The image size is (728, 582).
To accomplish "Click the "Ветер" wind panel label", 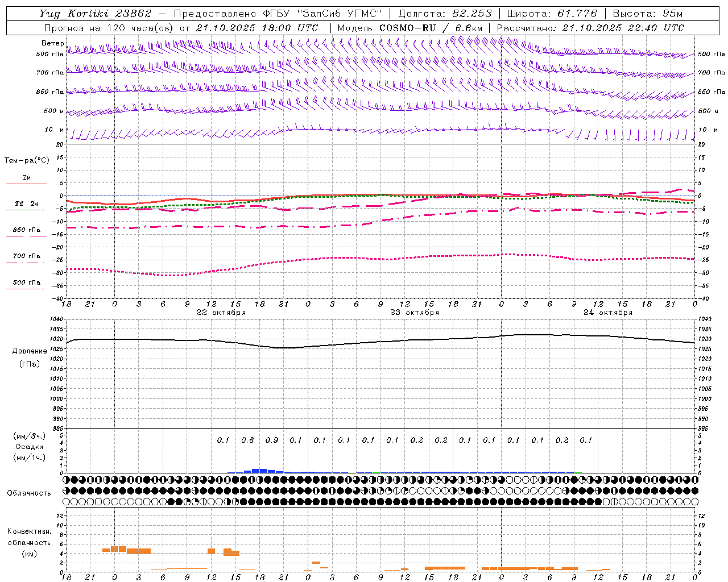I will (x=53, y=43).
